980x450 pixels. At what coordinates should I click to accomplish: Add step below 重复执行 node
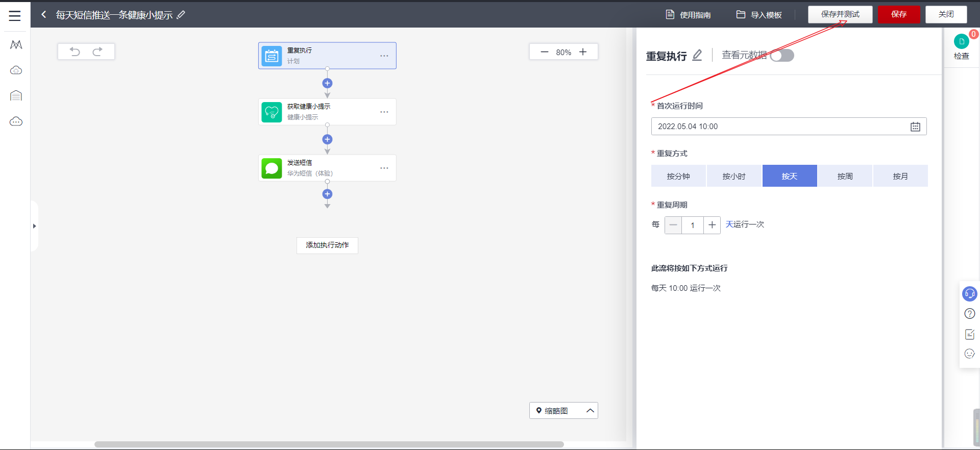(x=328, y=83)
